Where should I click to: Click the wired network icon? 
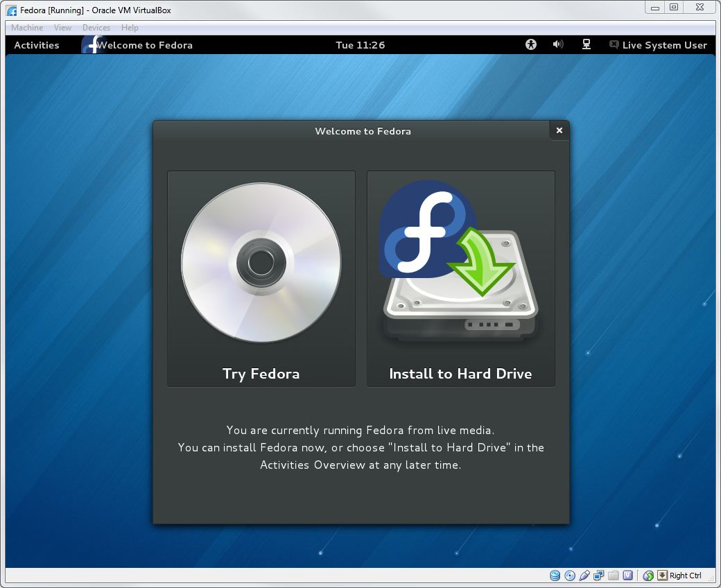[x=587, y=44]
